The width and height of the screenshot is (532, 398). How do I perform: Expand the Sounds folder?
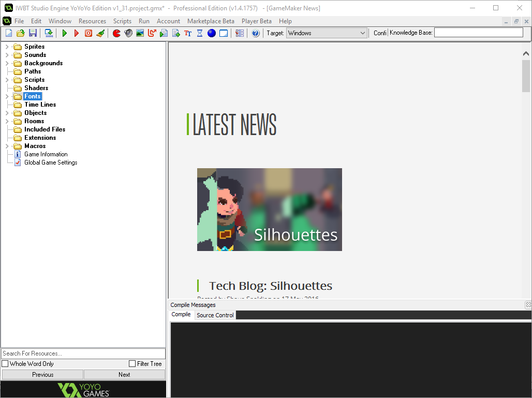tap(7, 55)
